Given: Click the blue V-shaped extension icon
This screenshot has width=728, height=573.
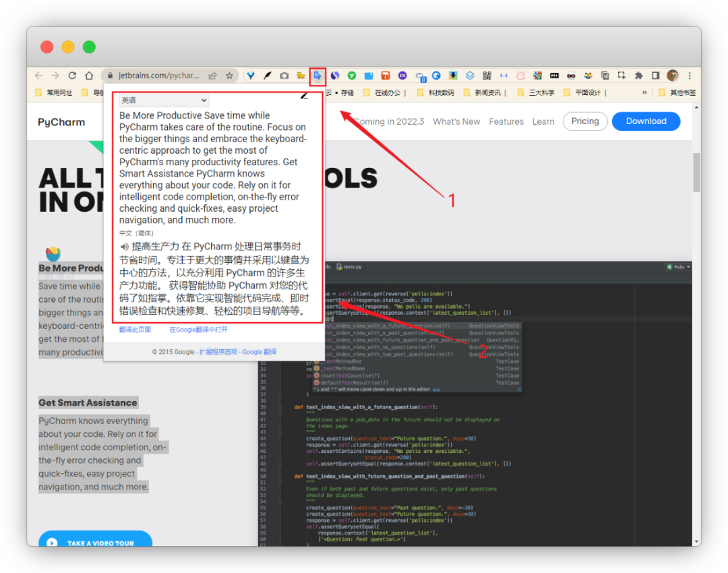Looking at the screenshot, I should coord(251,76).
